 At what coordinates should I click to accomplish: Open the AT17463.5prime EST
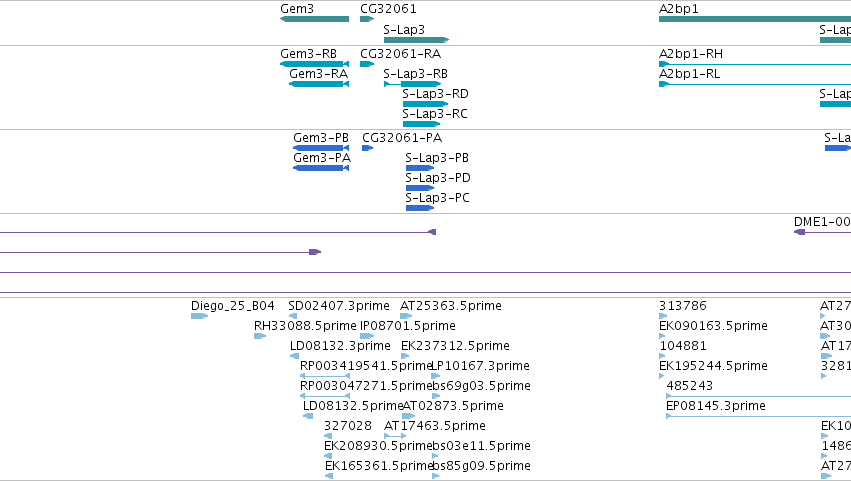(x=395, y=436)
